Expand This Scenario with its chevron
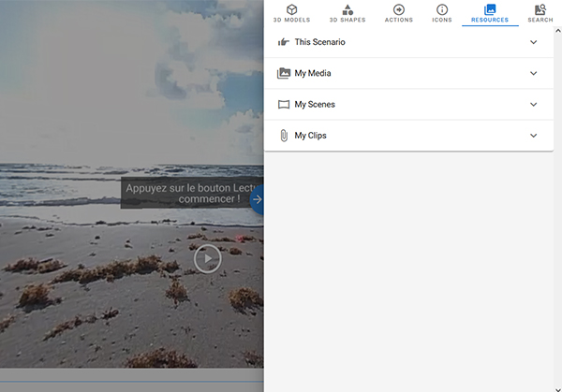This screenshot has width=562, height=392. [x=534, y=42]
